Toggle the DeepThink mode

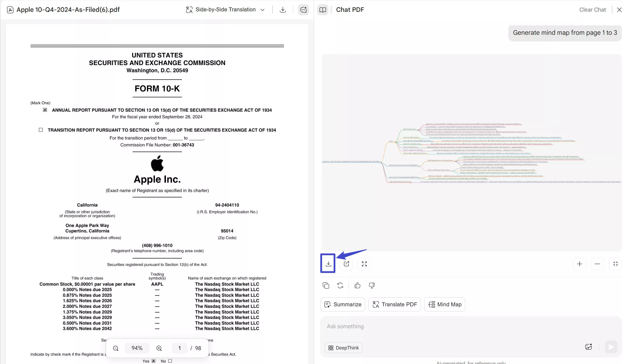[343, 347]
